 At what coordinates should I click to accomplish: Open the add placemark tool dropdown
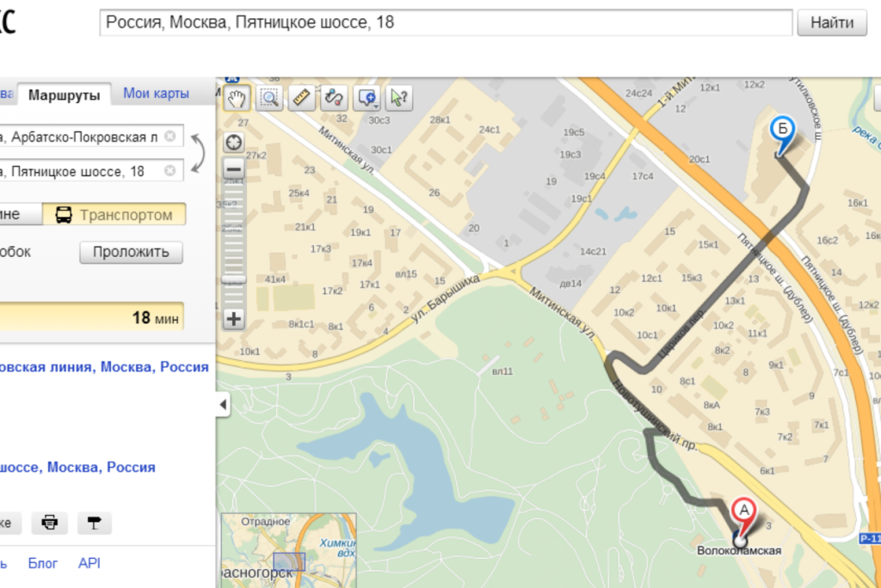tap(367, 98)
